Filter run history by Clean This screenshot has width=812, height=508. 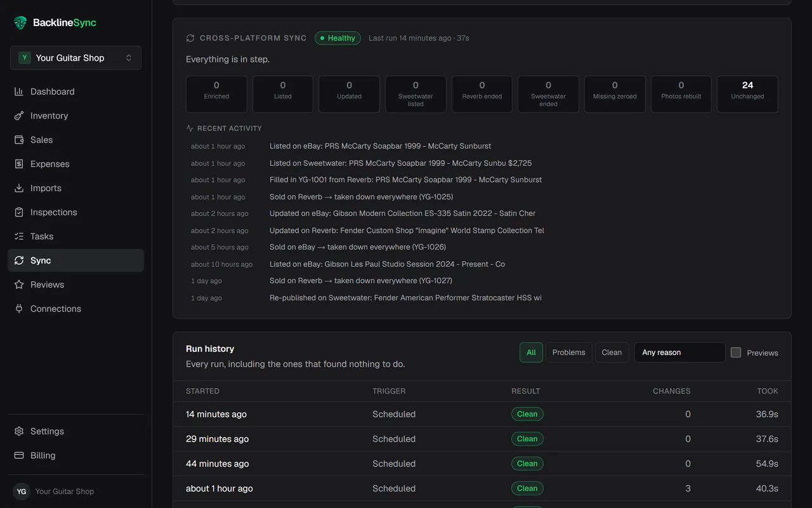[612, 352]
